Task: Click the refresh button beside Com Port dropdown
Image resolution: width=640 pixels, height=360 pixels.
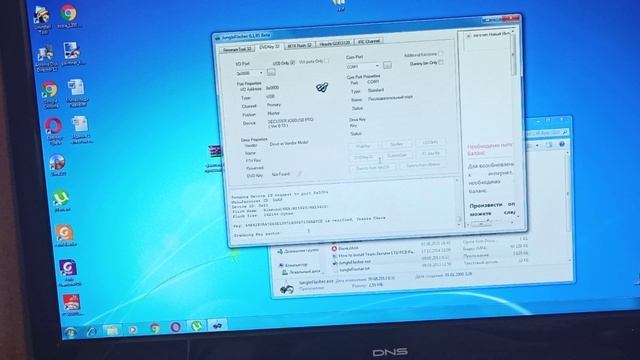Action: coord(387,65)
